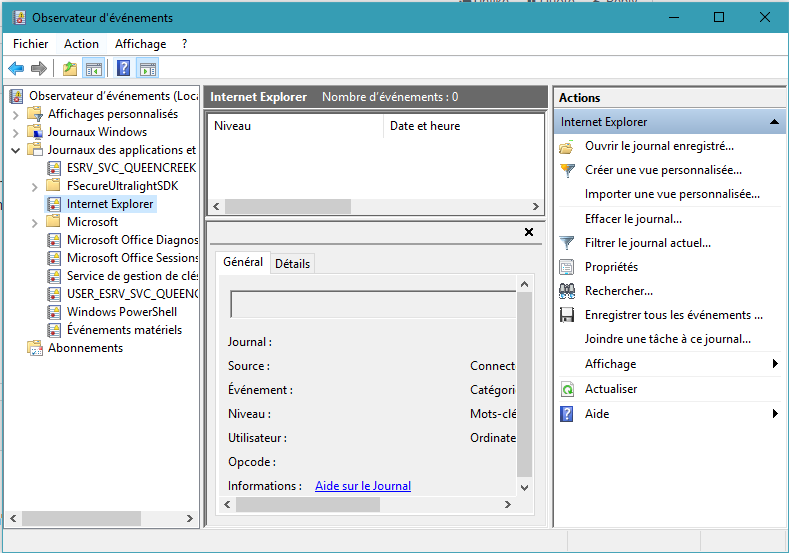Click the Journaux Windows folder icon

click(x=35, y=132)
